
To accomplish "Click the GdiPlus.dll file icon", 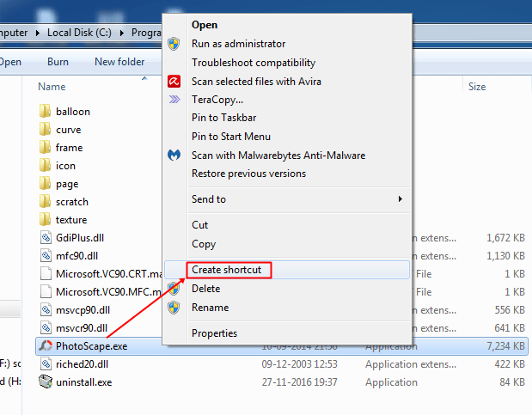I will (46, 237).
